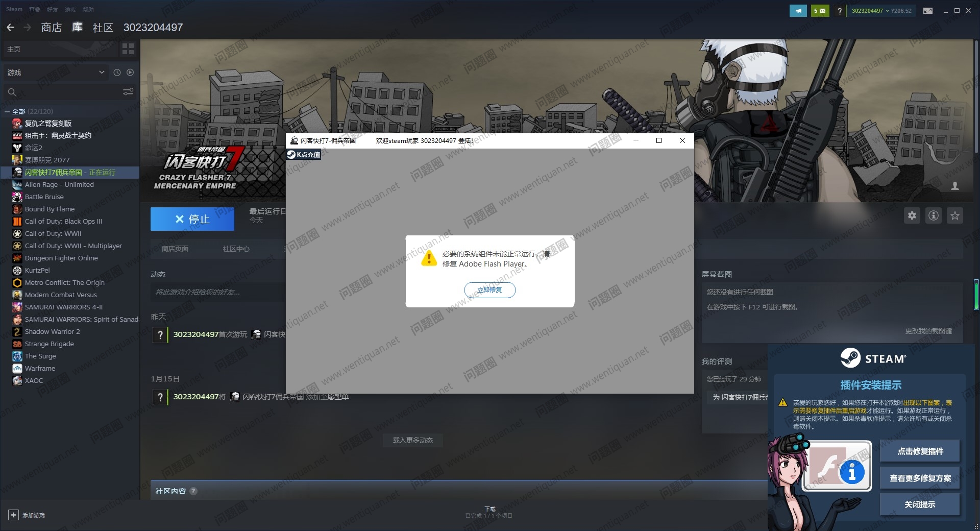Open the game settings gear icon
The width and height of the screenshot is (980, 531).
click(x=912, y=216)
